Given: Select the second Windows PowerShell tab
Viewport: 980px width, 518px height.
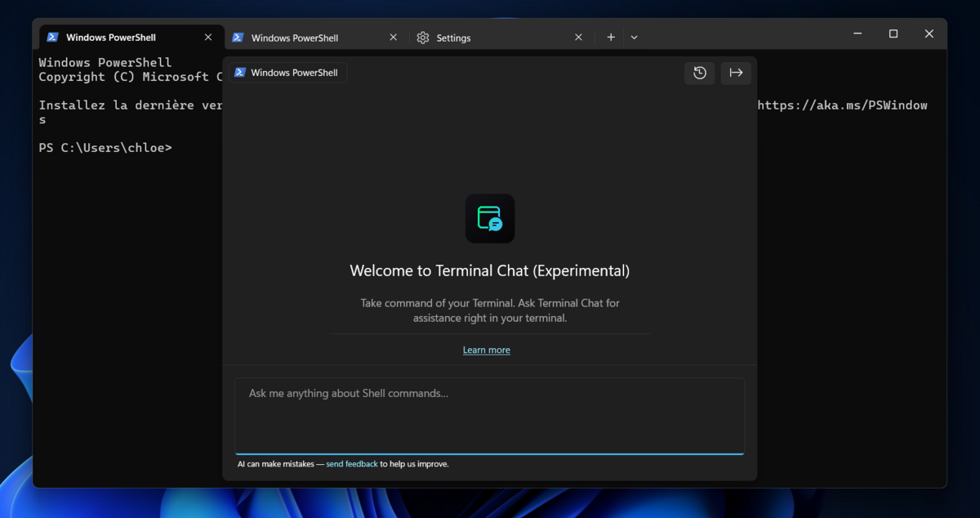Looking at the screenshot, I should [295, 38].
